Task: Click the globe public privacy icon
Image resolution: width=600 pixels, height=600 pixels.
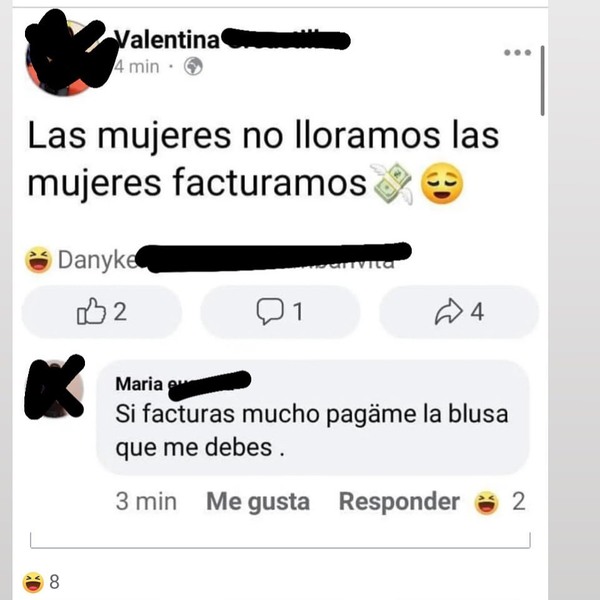Action: (x=193, y=67)
